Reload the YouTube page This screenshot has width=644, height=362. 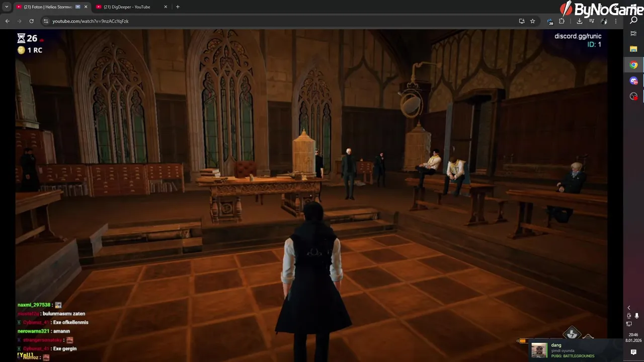31,21
